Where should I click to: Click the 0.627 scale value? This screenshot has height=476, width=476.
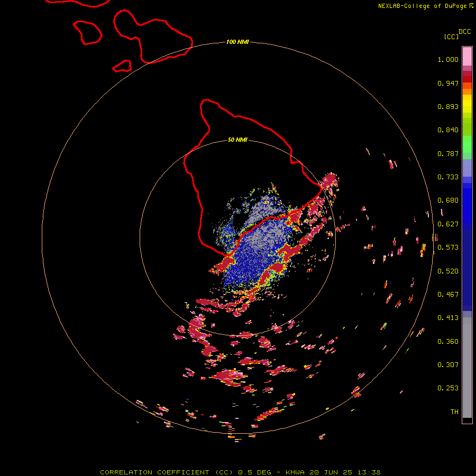coord(448,224)
